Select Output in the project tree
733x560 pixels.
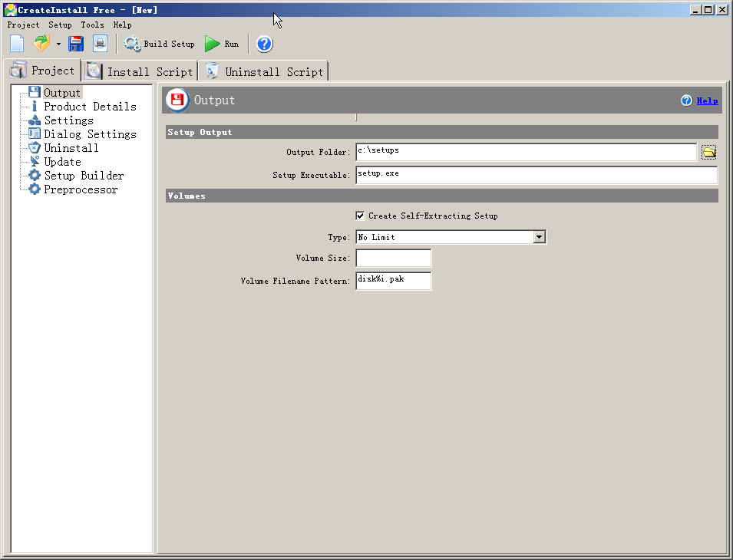[61, 93]
